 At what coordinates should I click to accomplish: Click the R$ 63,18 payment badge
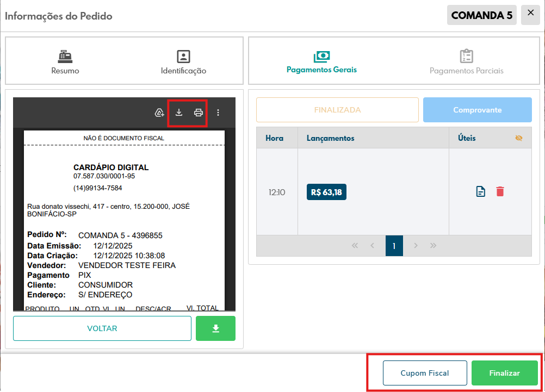coord(326,192)
